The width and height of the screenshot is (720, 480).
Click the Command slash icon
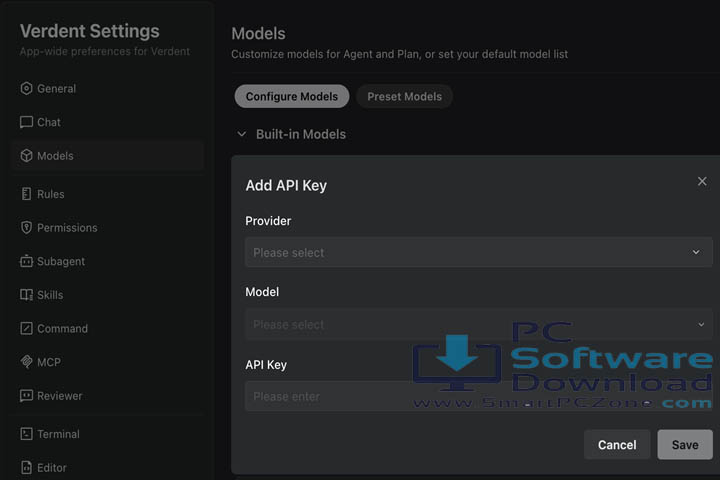pos(26,328)
